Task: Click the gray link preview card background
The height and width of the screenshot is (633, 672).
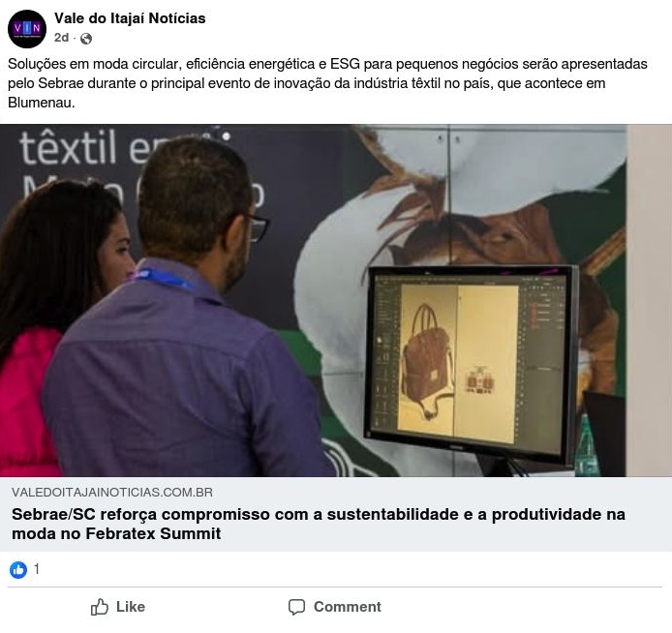Action: [x=336, y=514]
